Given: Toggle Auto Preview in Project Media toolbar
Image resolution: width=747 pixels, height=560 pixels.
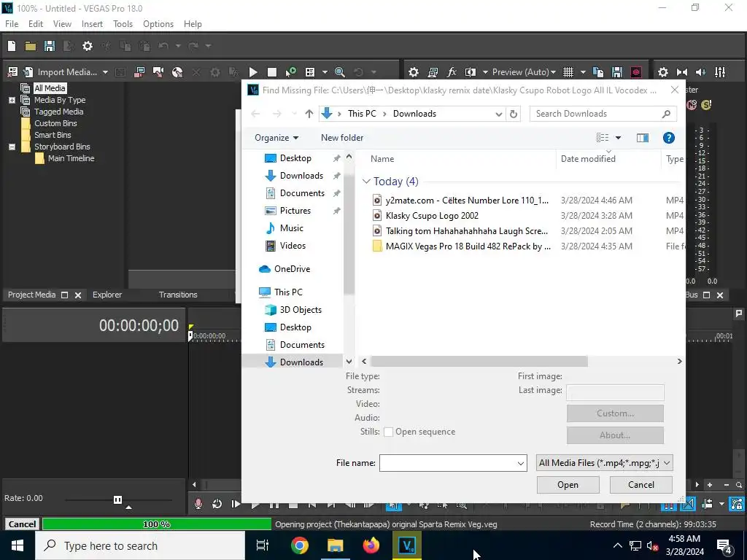Looking at the screenshot, I should [x=290, y=72].
